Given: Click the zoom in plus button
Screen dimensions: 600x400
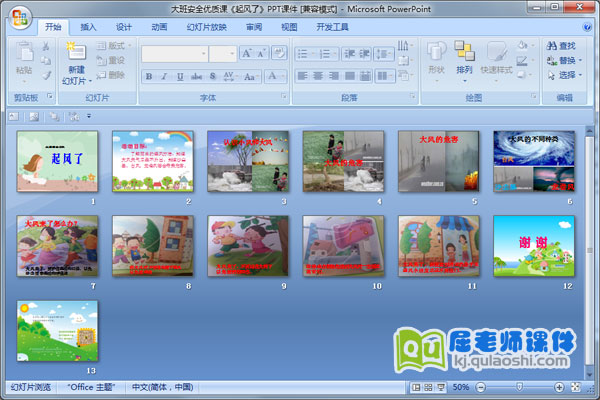Looking at the screenshot, I should pyautogui.click(x=561, y=386).
